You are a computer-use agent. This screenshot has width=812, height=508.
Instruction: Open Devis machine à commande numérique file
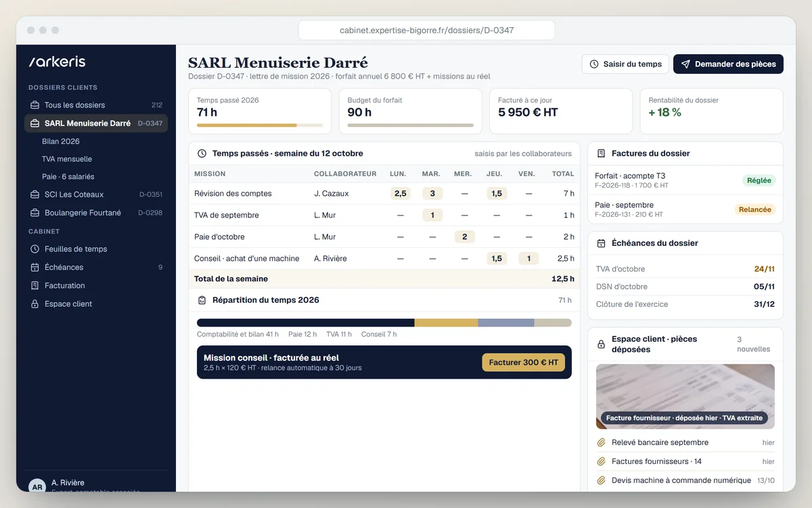(685, 480)
